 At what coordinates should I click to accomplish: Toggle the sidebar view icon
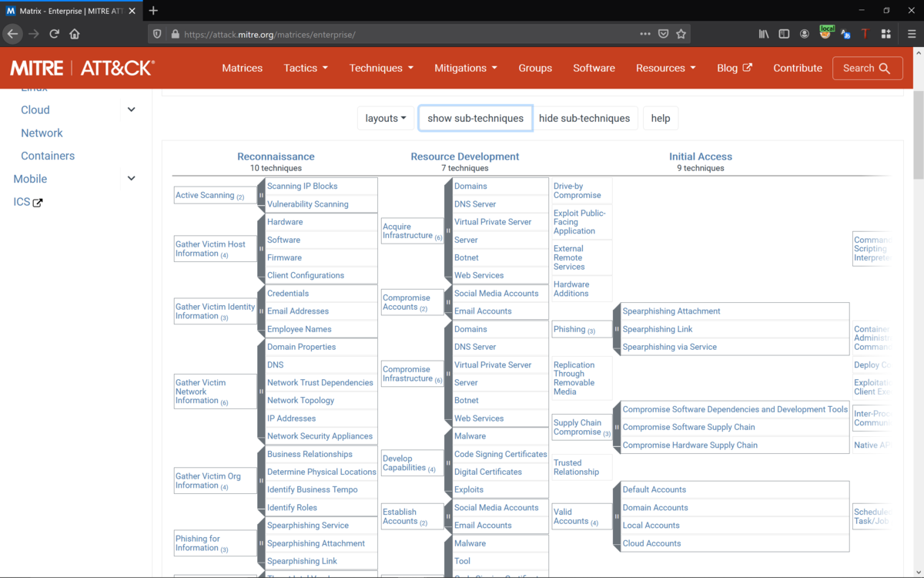pyautogui.click(x=784, y=34)
